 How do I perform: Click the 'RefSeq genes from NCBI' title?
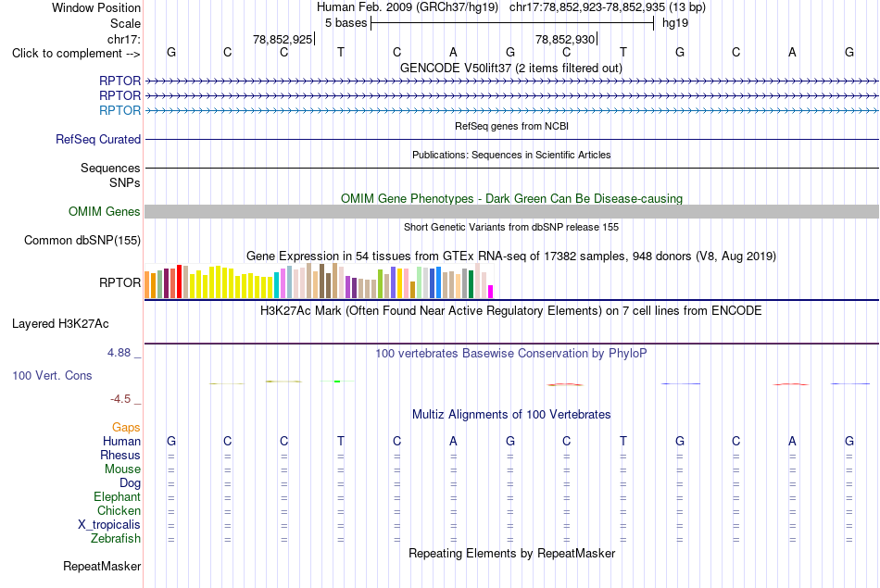(512, 126)
